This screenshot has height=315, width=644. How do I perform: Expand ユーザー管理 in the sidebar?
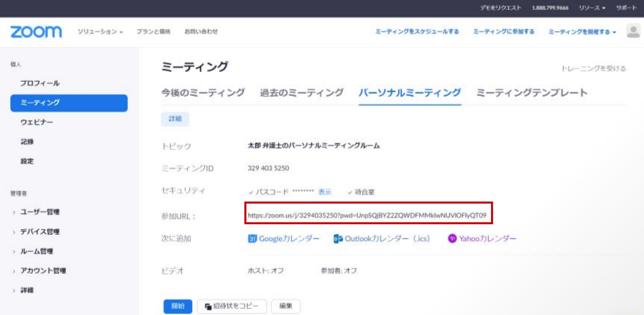pos(39,212)
